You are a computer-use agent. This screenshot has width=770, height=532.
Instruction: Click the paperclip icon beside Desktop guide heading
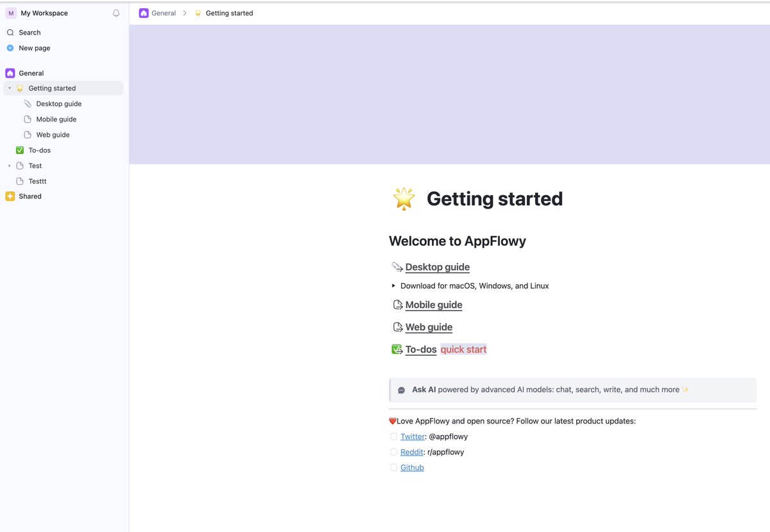coord(397,267)
